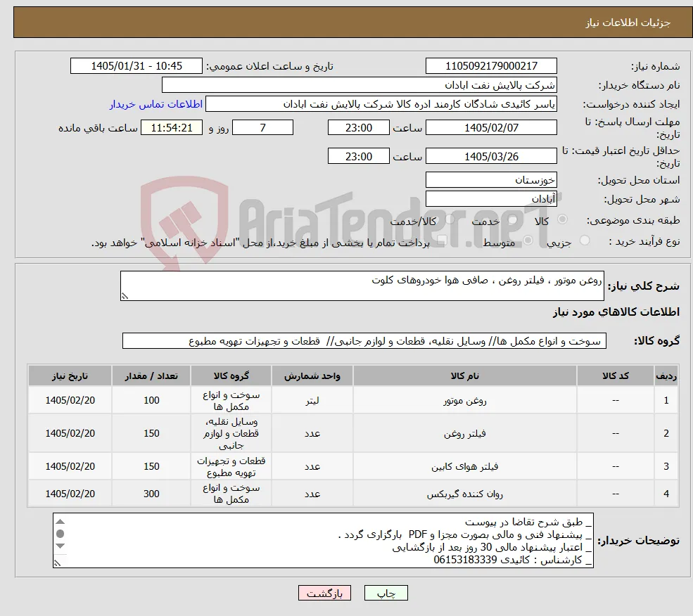The image size is (693, 616).
Task: Click the قطعات و تجهیزات تهویه مطبوع cell
Action: pyautogui.click(x=231, y=466)
